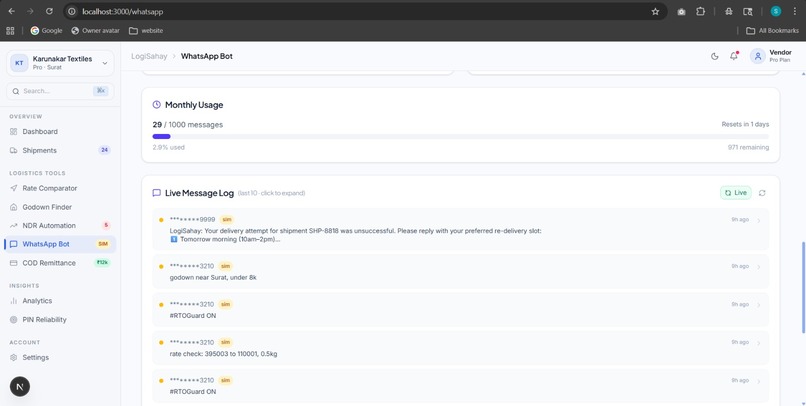The width and height of the screenshot is (806, 406).
Task: Click 'Resets in 1 days' text
Action: 745,124
